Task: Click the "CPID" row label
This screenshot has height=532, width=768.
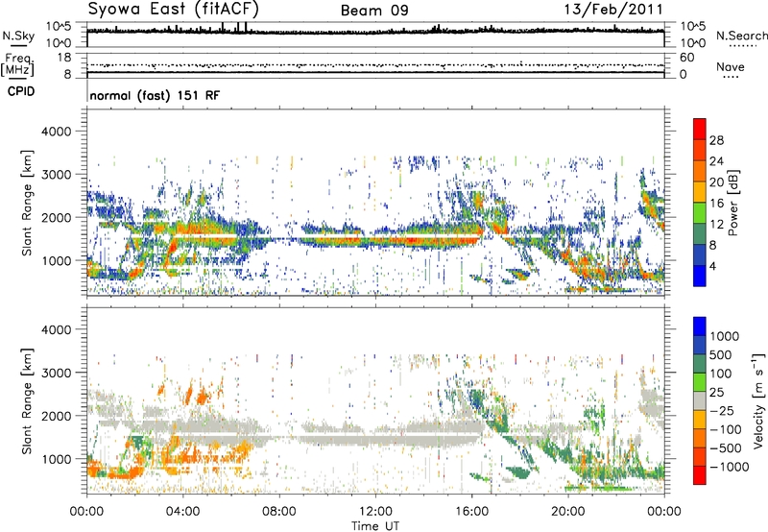Action: [21, 91]
